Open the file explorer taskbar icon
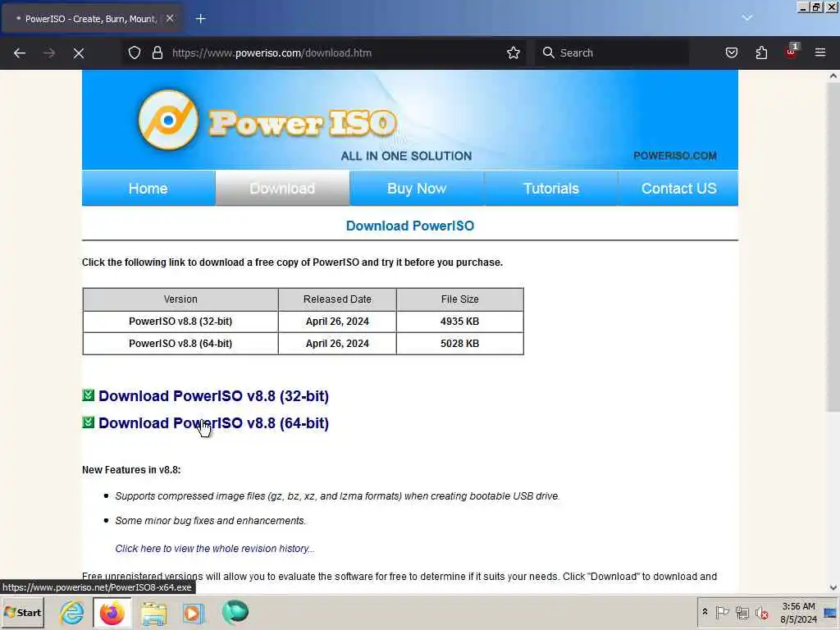This screenshot has height=630, width=840. [x=153, y=613]
